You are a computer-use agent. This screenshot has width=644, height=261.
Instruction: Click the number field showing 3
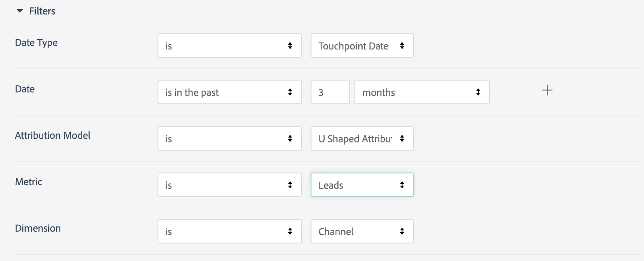point(330,92)
